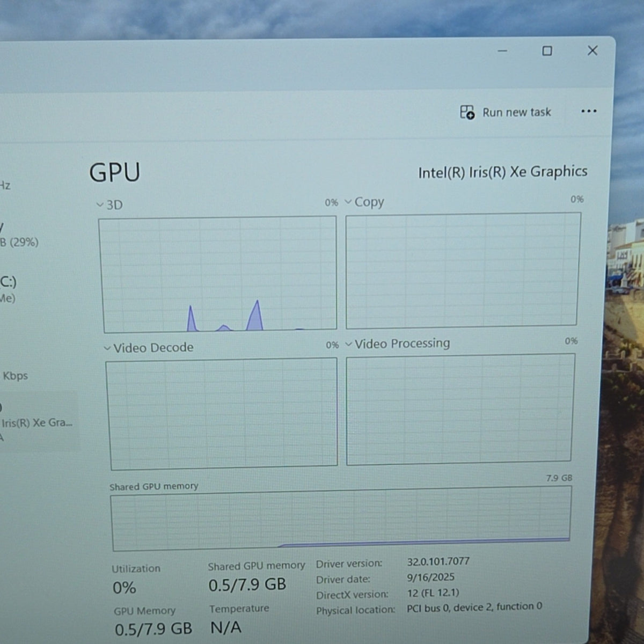Select the network Kbps sidebar entry
Screen dimensions: 644x644
pos(15,376)
